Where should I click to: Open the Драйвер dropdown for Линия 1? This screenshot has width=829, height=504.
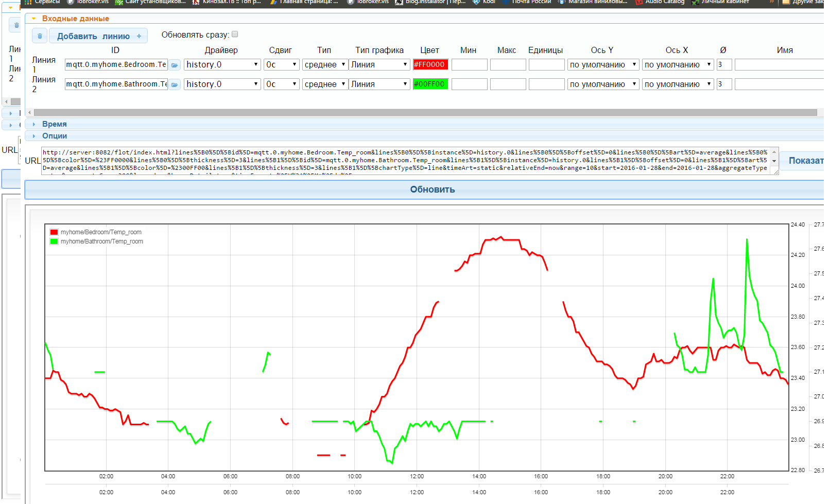pyautogui.click(x=222, y=65)
